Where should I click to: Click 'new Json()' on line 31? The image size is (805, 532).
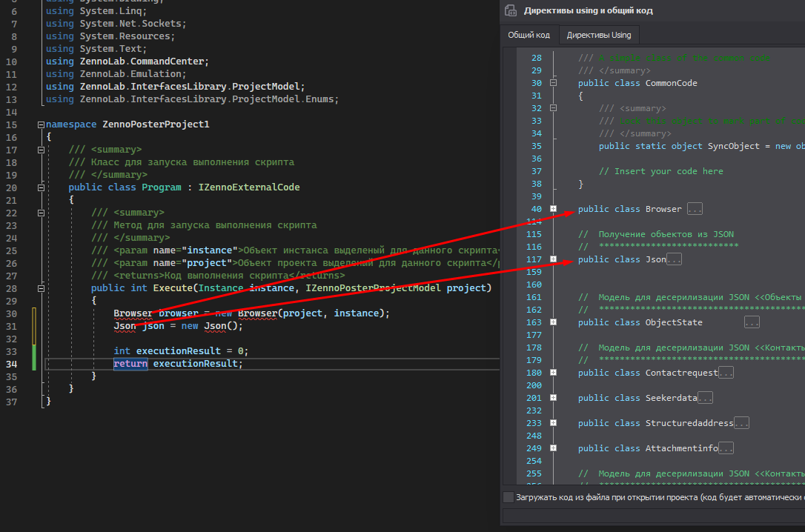[211, 326]
